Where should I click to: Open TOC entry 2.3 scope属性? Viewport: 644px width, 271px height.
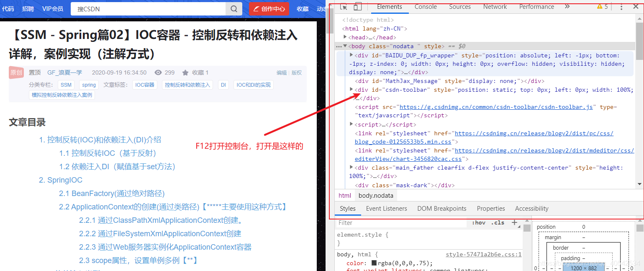click(x=139, y=261)
